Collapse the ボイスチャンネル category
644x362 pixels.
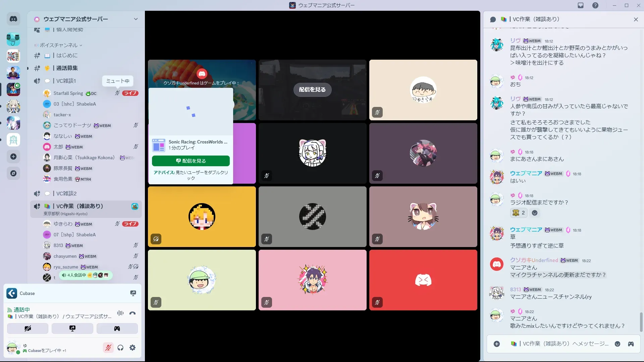(x=59, y=45)
